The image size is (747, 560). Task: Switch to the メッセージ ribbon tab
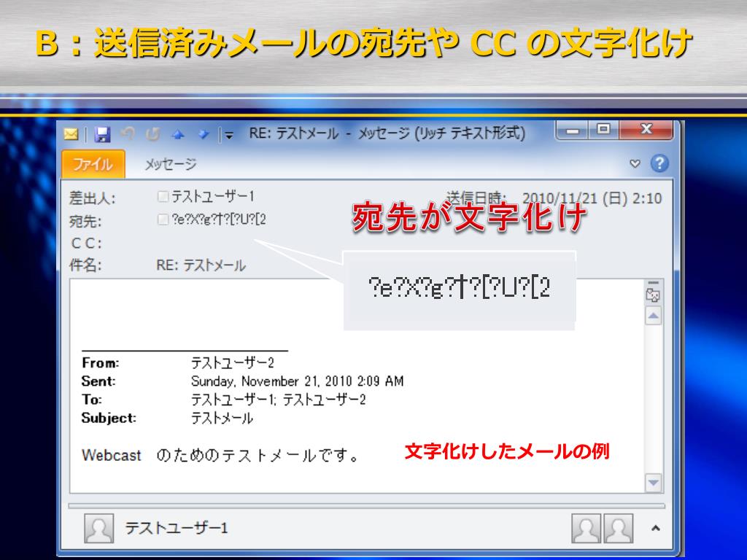click(171, 164)
